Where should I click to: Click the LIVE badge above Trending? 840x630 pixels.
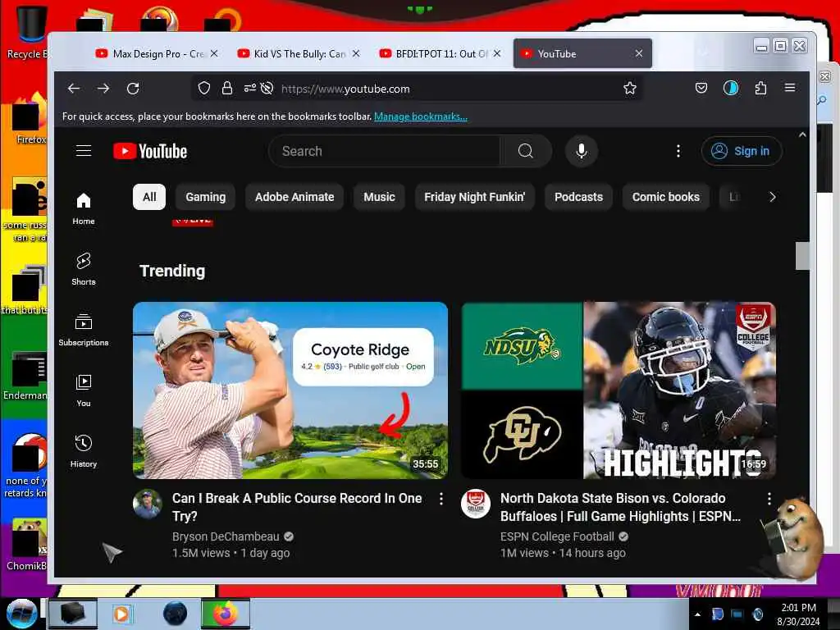(193, 222)
